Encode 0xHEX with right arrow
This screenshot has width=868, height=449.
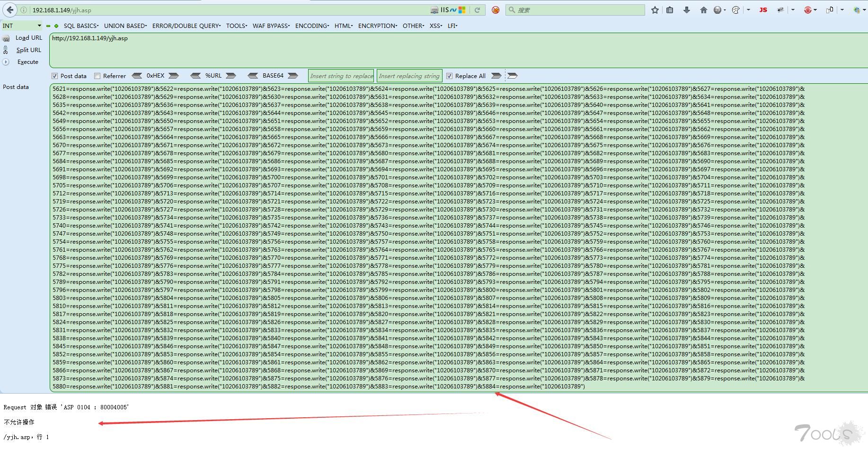[174, 76]
